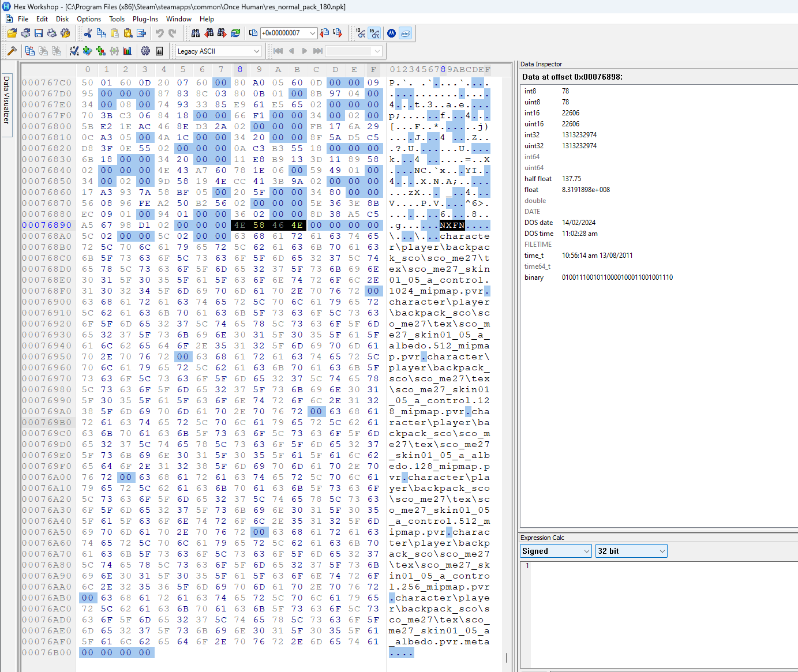Save the file with the floppy icon
798x672 pixels.
(39, 33)
